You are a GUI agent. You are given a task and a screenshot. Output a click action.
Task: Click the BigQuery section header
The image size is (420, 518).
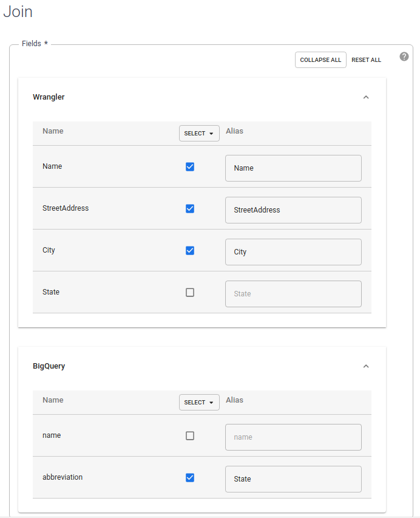48,366
